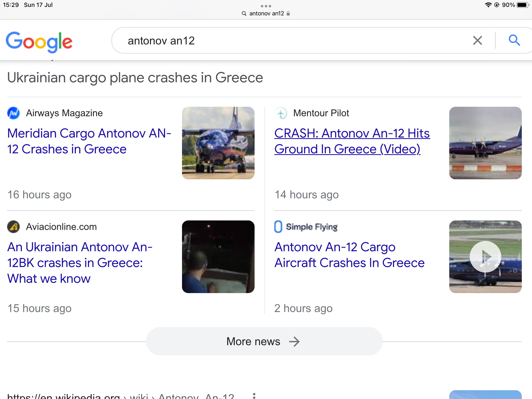
Task: Open the three-dot menu next to Wikipedia result
Action: click(254, 396)
